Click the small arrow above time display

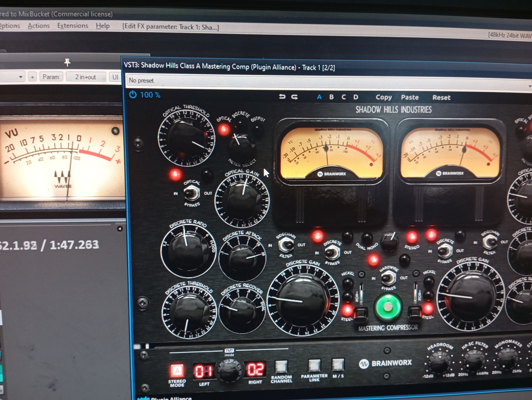coord(120,229)
